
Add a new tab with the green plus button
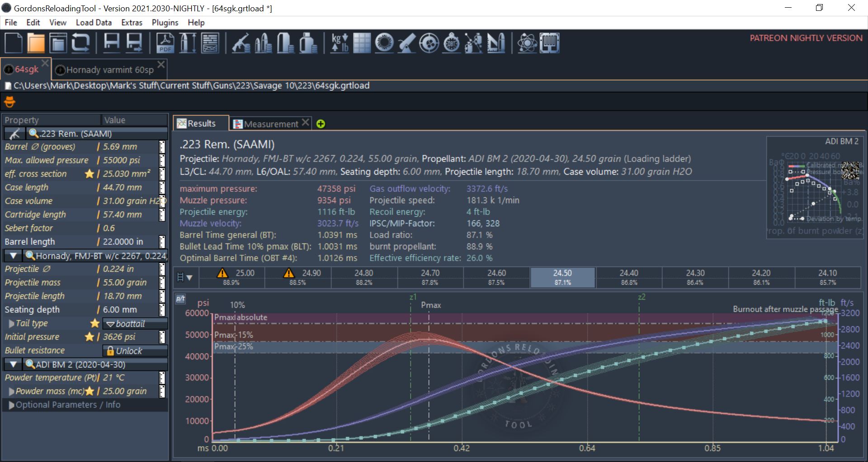tap(321, 124)
